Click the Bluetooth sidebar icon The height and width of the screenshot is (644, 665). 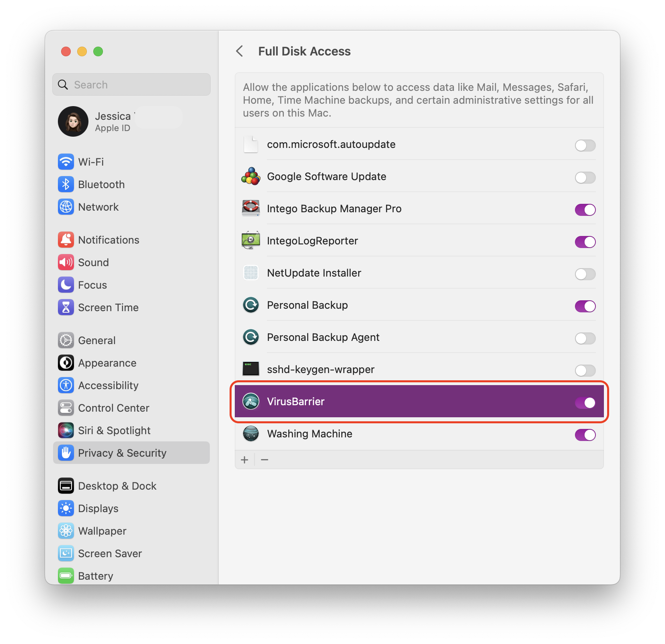pyautogui.click(x=66, y=185)
